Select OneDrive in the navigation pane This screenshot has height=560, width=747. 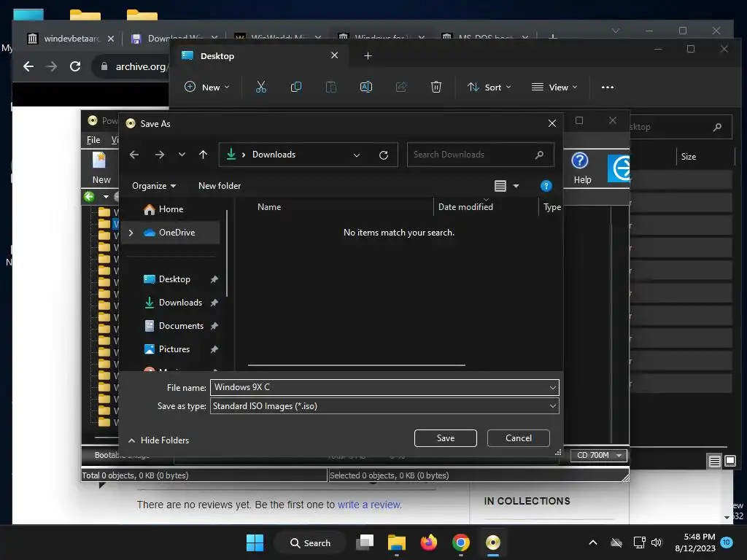pos(177,233)
